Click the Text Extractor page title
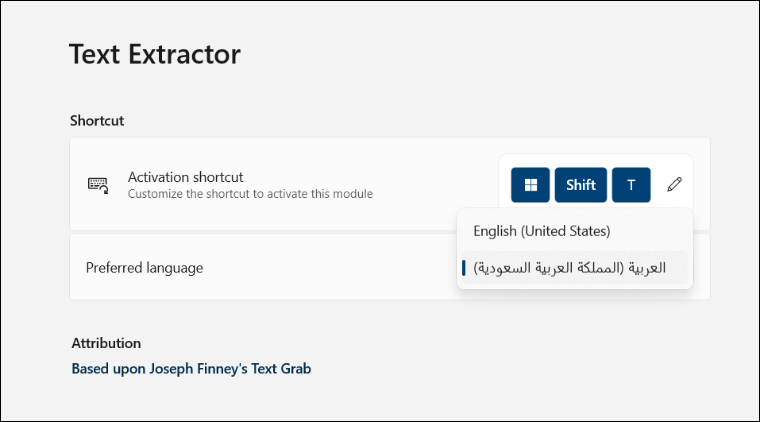Viewport: 760px width, 422px height. pyautogui.click(x=155, y=54)
